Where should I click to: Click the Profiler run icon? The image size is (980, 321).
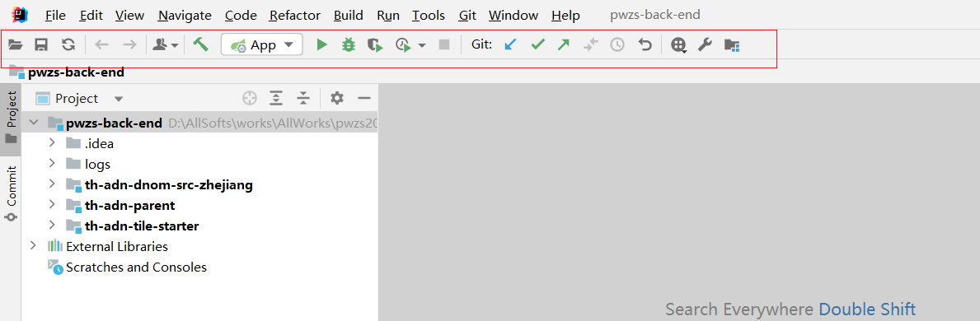404,45
